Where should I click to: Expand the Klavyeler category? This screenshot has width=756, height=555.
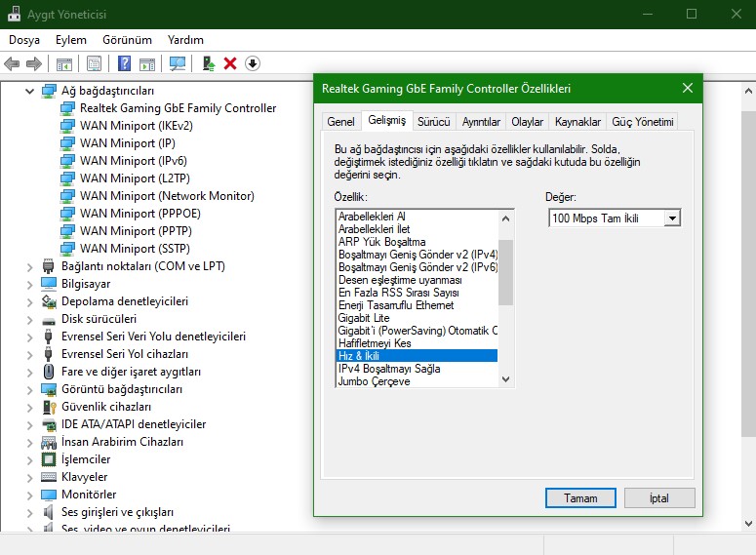coord(30,477)
